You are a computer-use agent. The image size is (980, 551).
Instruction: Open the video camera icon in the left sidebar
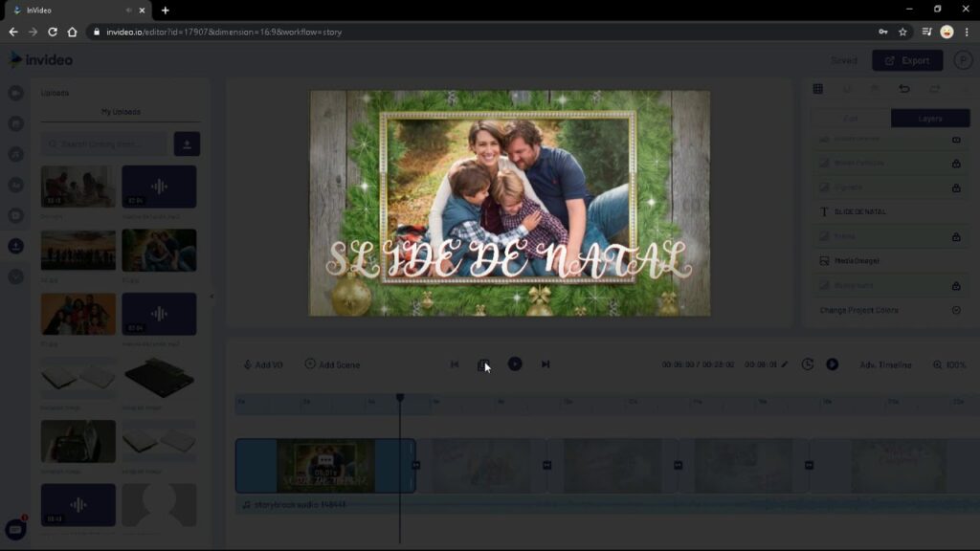15,93
